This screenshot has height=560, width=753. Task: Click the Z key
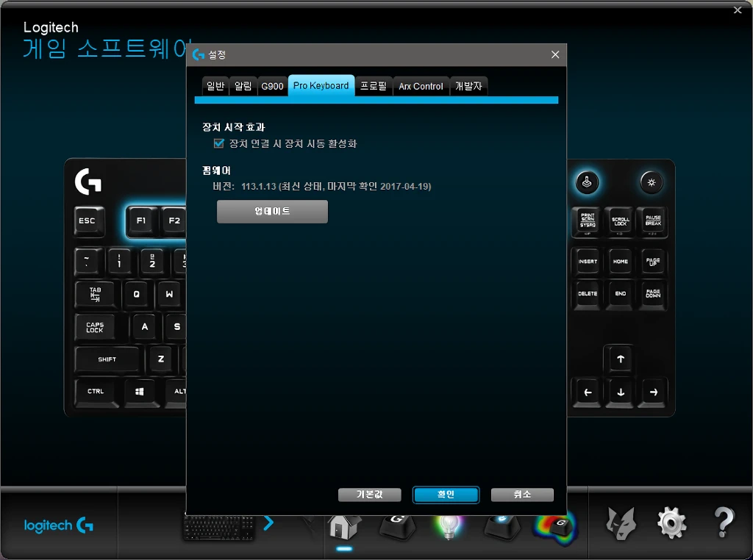(161, 359)
